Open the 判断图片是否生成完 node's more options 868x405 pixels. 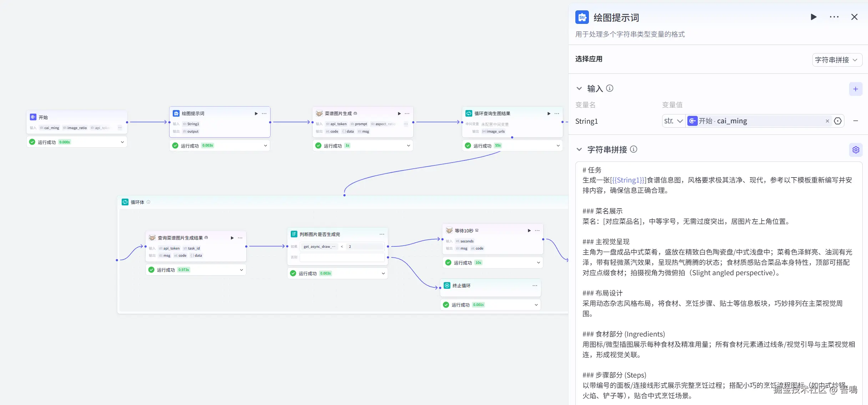(382, 234)
